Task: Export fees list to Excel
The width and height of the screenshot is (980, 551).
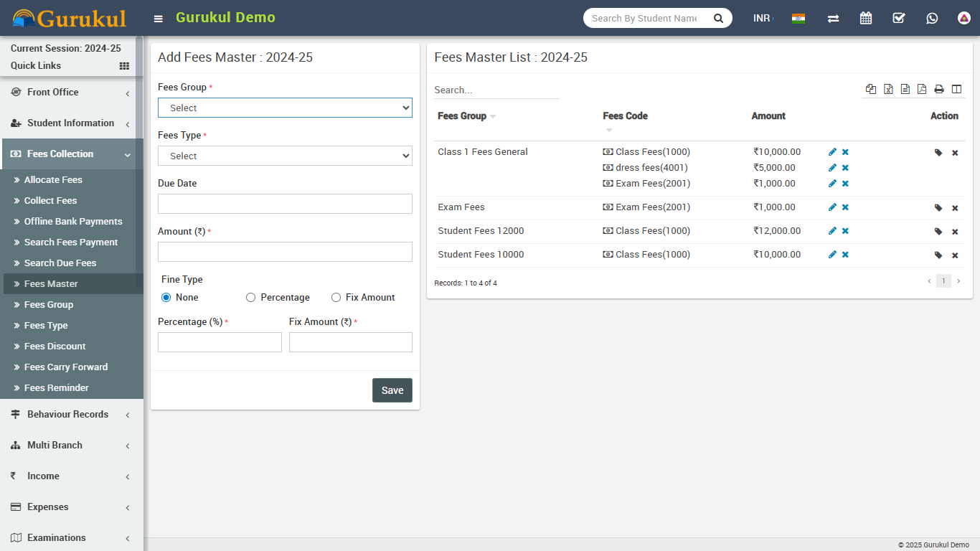Action: [888, 89]
